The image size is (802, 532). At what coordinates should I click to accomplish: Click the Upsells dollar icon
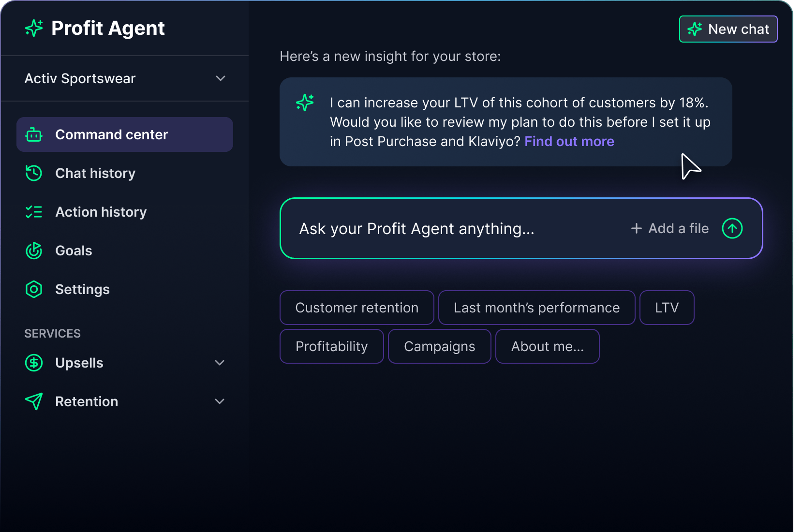tap(34, 363)
